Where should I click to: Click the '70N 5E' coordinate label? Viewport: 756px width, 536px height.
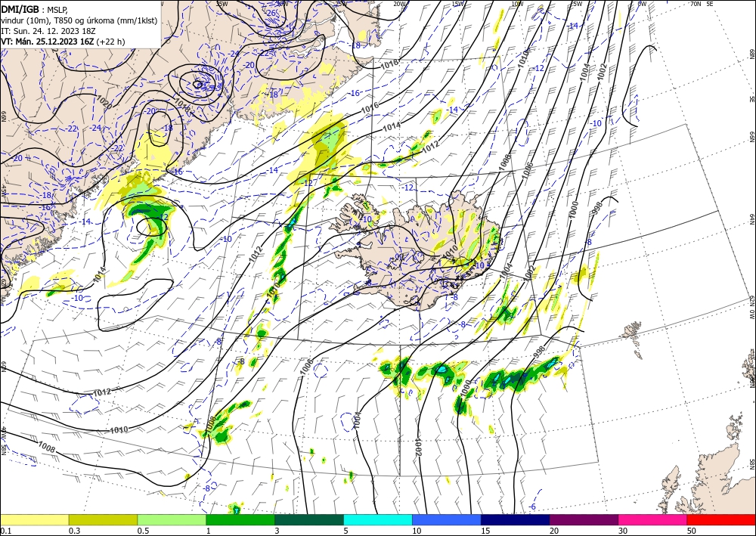pyautogui.click(x=702, y=3)
